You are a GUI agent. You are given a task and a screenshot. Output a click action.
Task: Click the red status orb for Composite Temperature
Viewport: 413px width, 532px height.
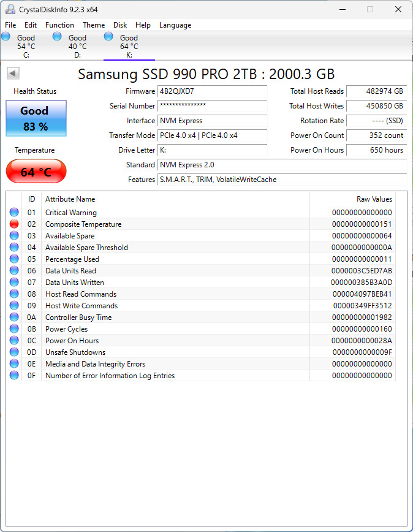[x=14, y=224]
